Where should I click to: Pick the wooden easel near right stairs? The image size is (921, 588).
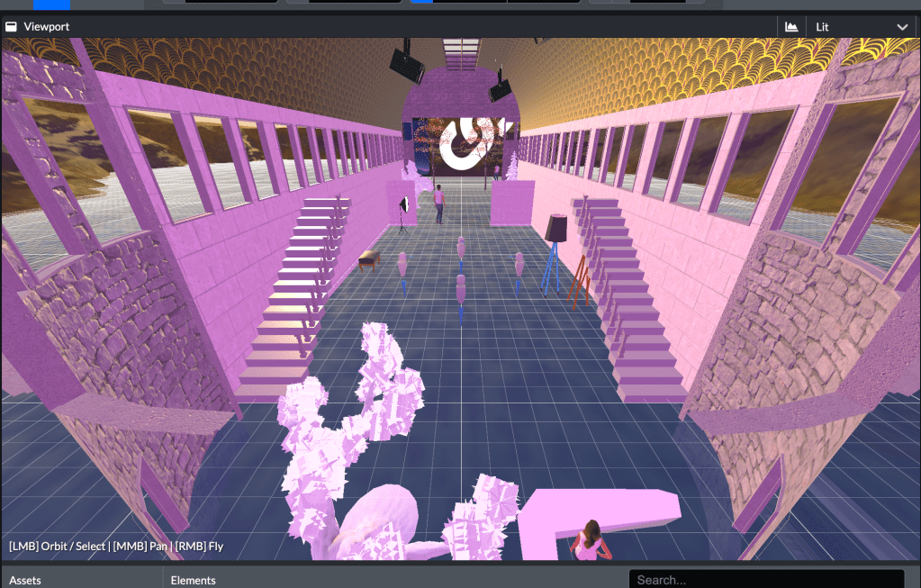581,279
